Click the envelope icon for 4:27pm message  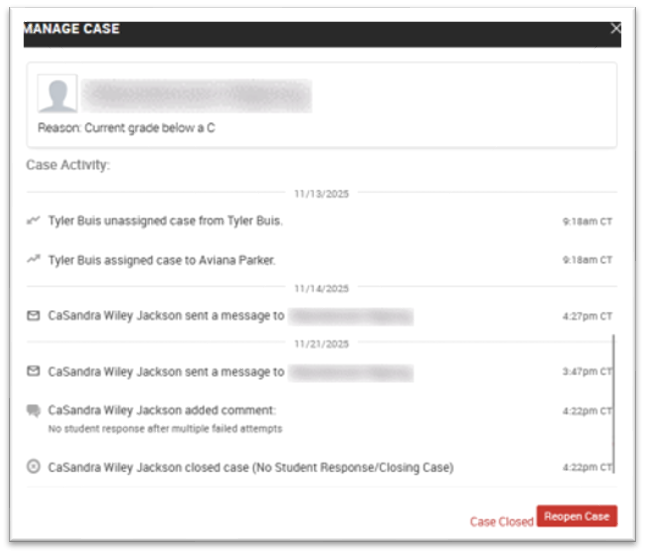coord(33,315)
